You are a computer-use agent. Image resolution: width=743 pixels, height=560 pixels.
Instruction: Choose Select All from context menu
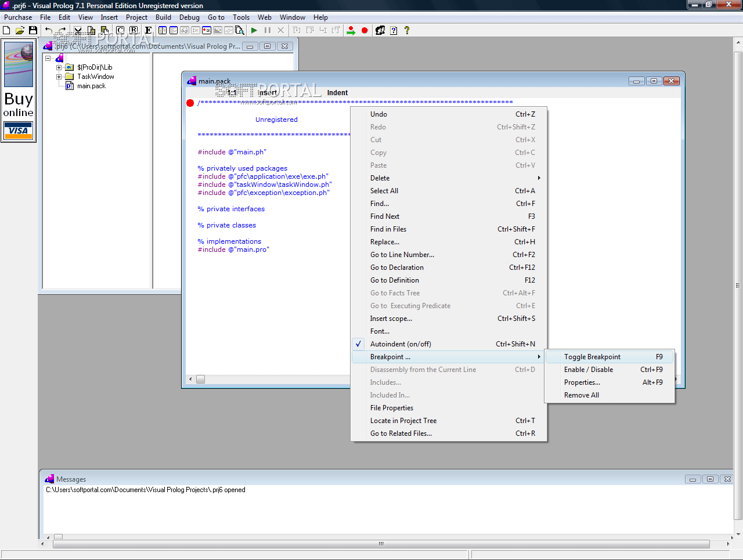[x=449, y=191]
